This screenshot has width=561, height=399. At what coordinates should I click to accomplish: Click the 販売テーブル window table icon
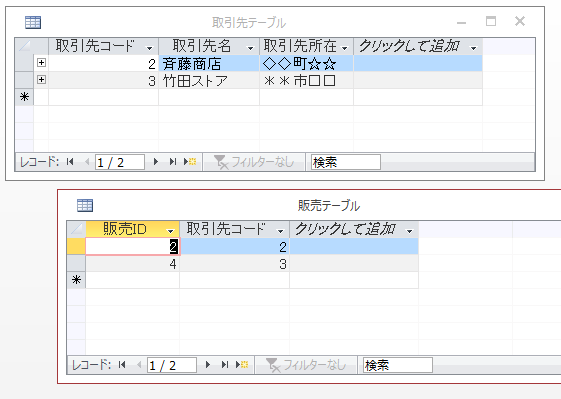[85, 205]
